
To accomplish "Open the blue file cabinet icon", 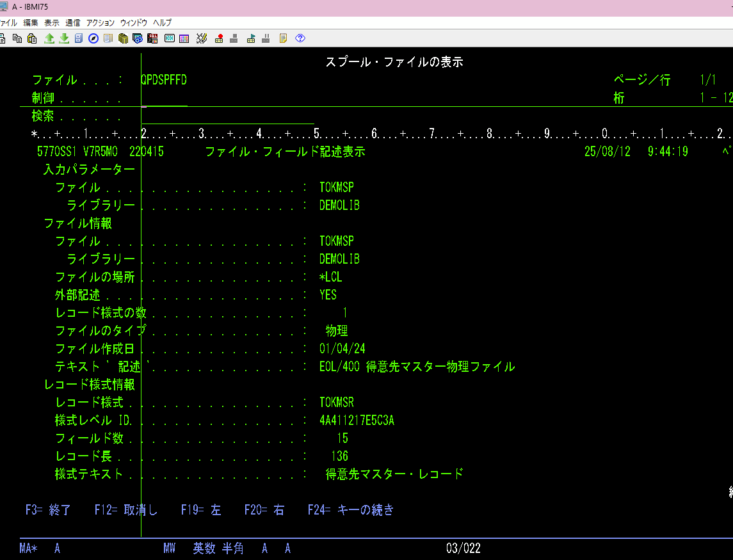I will point(79,38).
